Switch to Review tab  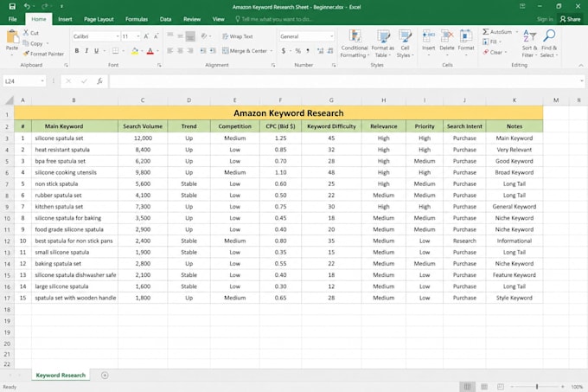[x=192, y=19]
